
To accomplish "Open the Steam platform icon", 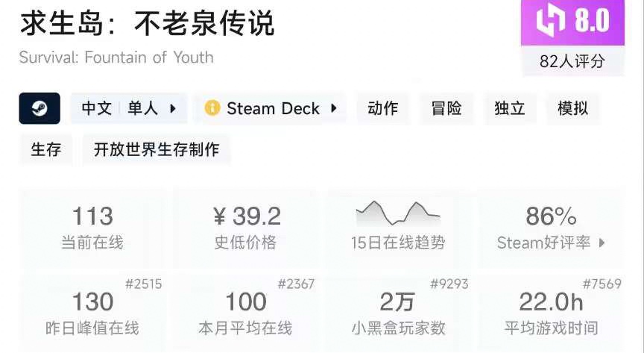I will click(40, 108).
